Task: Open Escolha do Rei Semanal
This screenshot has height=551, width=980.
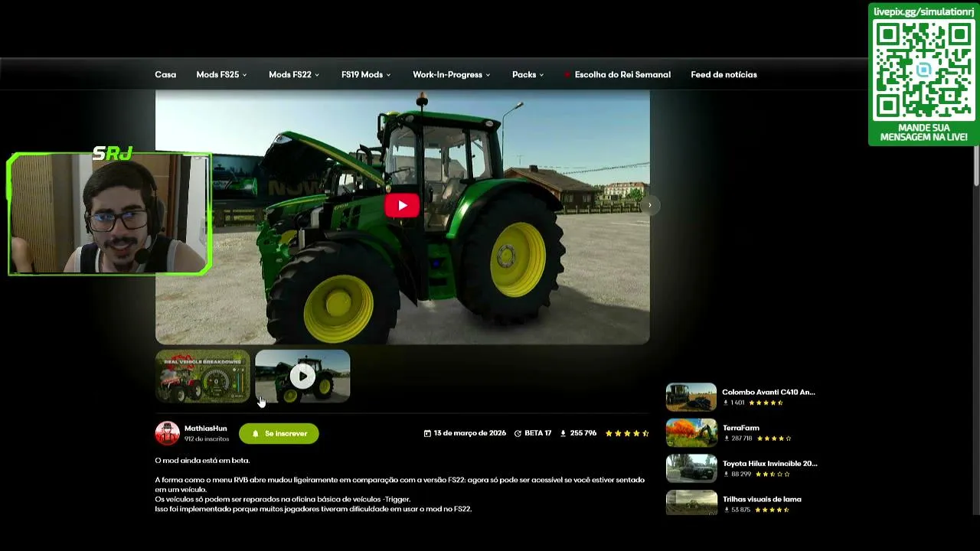Action: 622,74
